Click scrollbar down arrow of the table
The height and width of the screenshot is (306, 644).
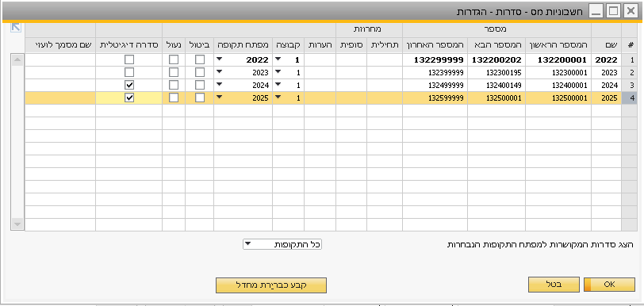tap(17, 224)
